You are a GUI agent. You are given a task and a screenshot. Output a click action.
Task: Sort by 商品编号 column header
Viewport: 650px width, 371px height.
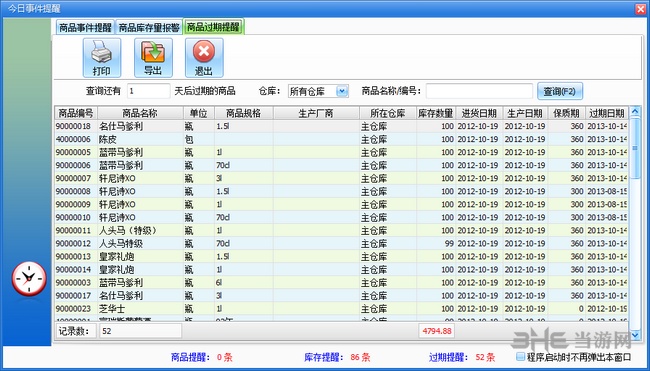tap(76, 113)
